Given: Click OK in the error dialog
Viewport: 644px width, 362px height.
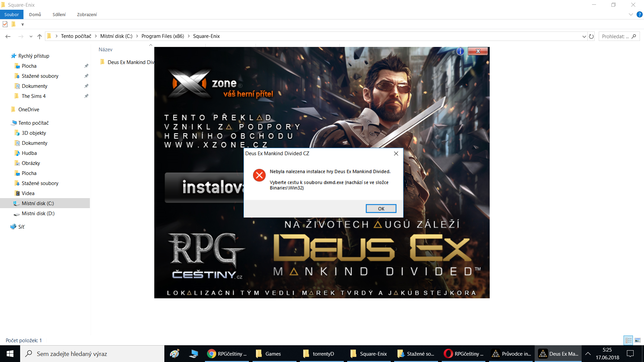Looking at the screenshot, I should (381, 208).
